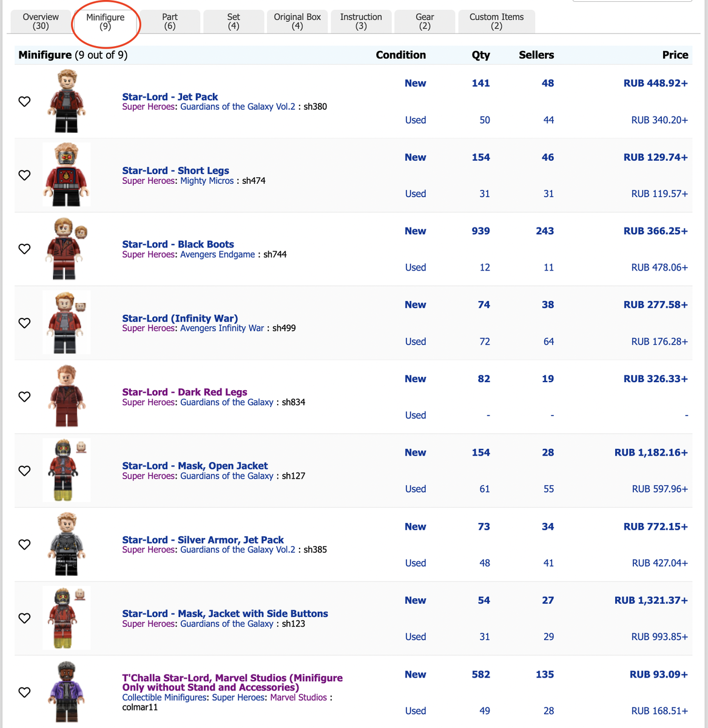Viewport: 708px width, 728px height.
Task: Open Star-Lord - Mask, Open Jacket link
Action: click(x=195, y=466)
